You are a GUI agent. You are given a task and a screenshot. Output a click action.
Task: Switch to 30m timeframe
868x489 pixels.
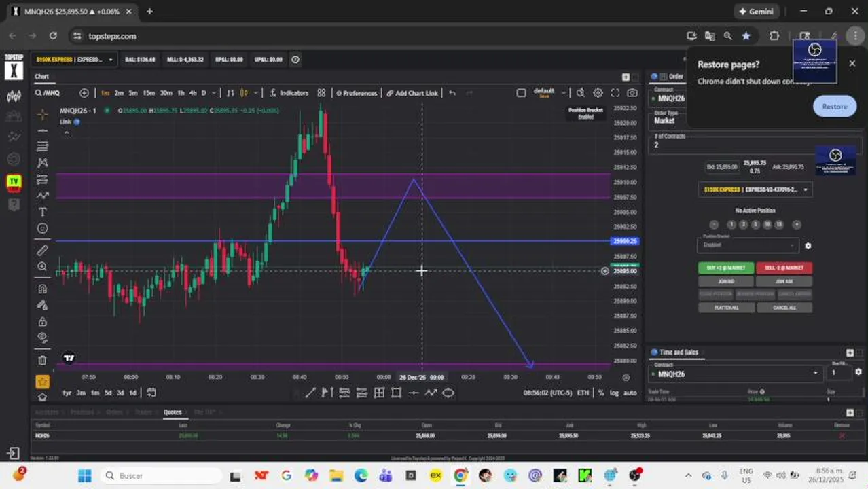166,93
